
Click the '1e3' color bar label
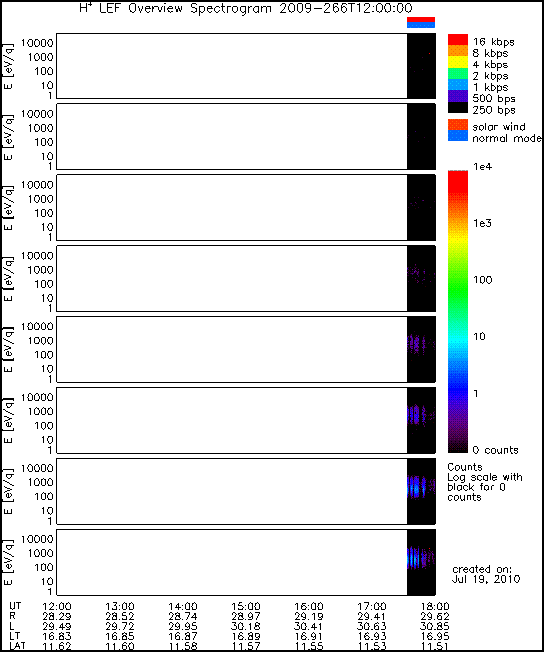tap(482, 223)
